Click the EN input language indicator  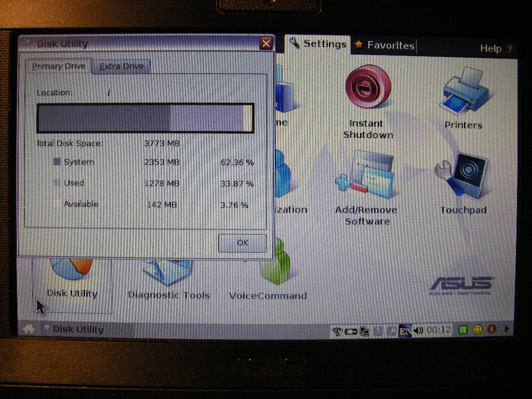[x=405, y=330]
